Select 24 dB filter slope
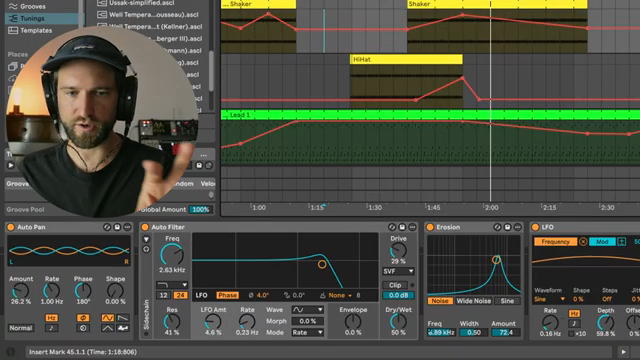 180,295
